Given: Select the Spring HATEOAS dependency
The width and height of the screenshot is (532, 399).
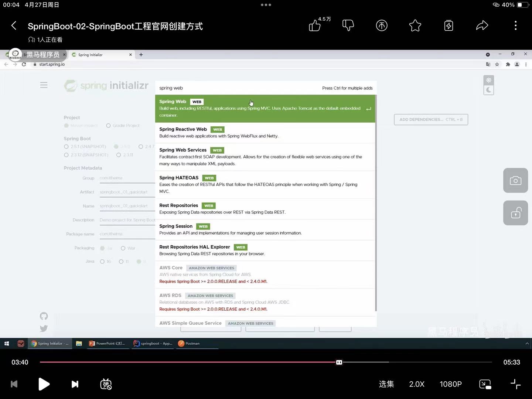Looking at the screenshot, I should [x=265, y=185].
